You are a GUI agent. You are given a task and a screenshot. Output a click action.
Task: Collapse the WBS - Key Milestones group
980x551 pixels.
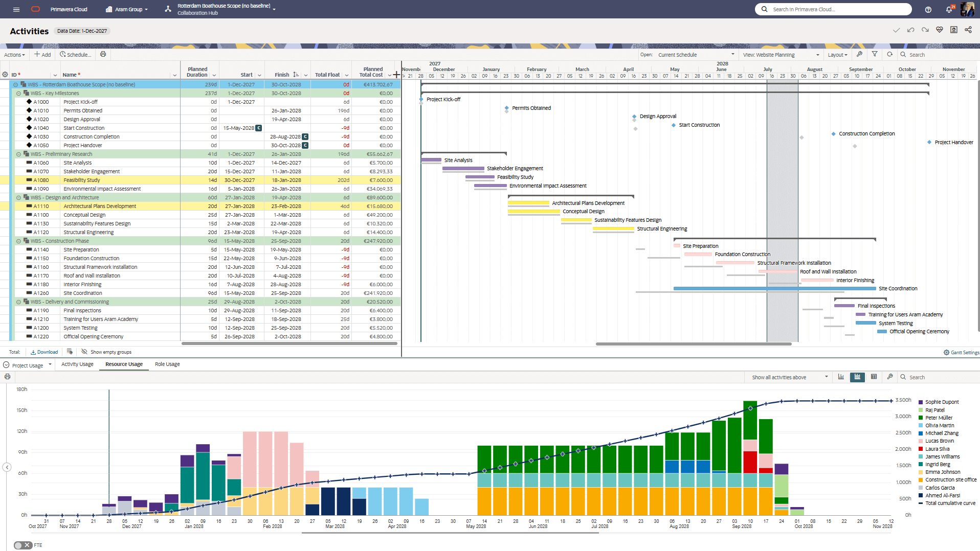18,93
